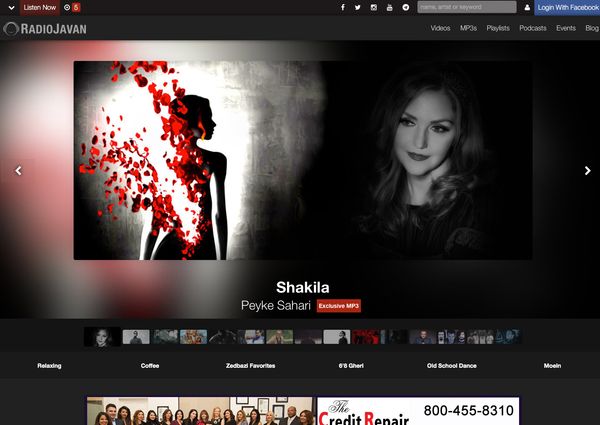600x425 pixels.
Task: Click the Exclusive MP3 red badge
Action: (339, 306)
